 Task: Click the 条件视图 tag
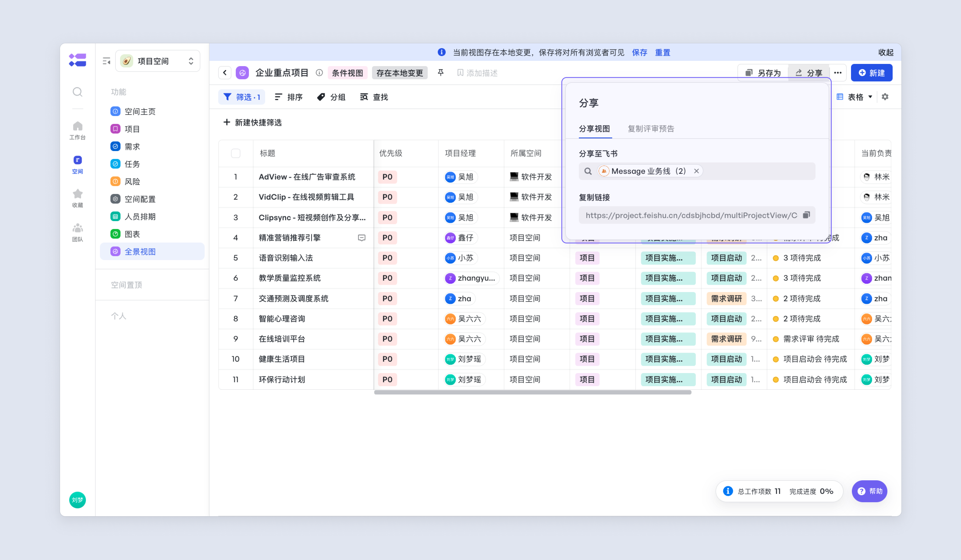(348, 73)
